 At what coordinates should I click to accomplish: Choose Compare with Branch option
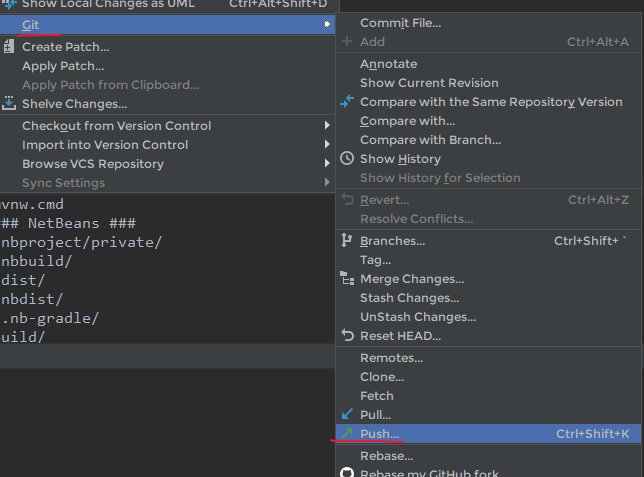click(430, 140)
